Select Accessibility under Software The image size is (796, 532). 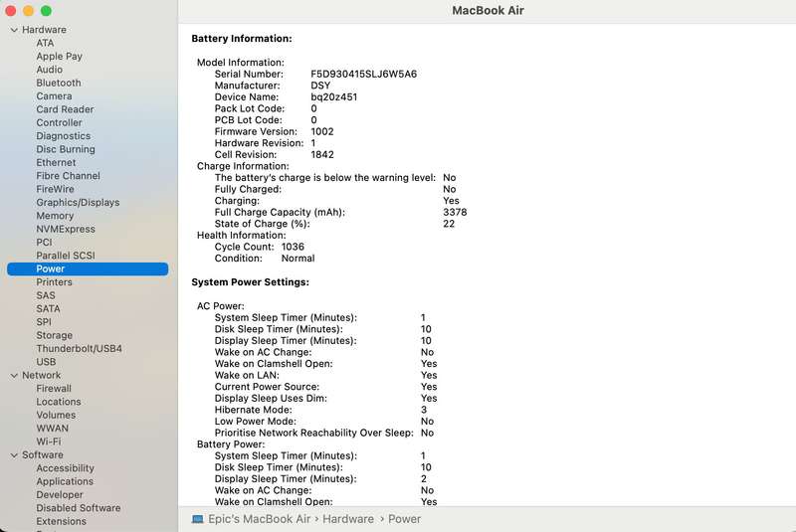click(x=65, y=468)
